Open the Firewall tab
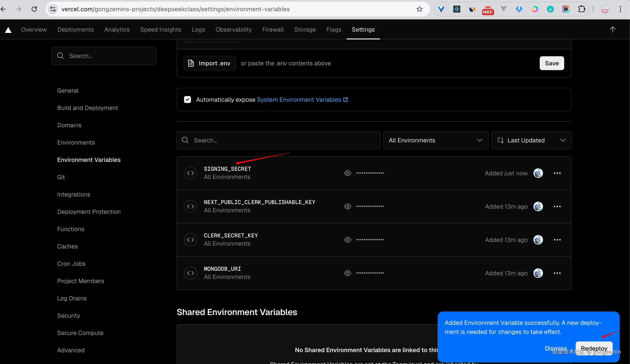This screenshot has height=364, width=630. (x=273, y=29)
